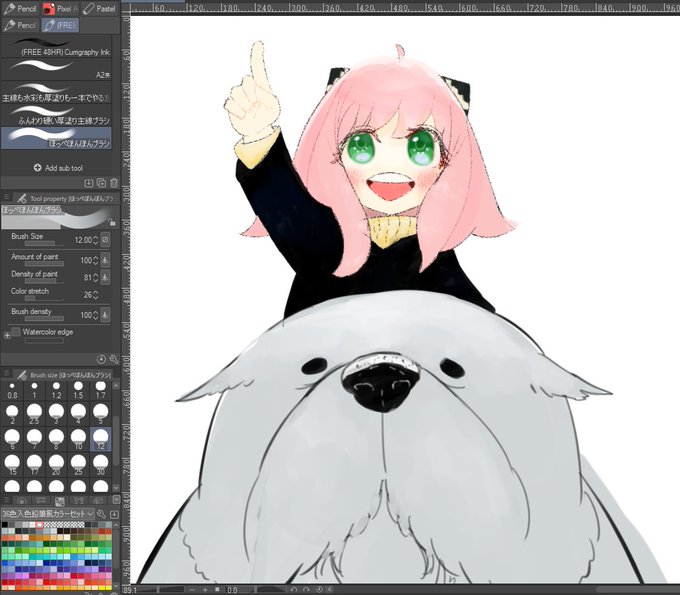
Task: Select brush size preset 2.5
Action: 34,414
